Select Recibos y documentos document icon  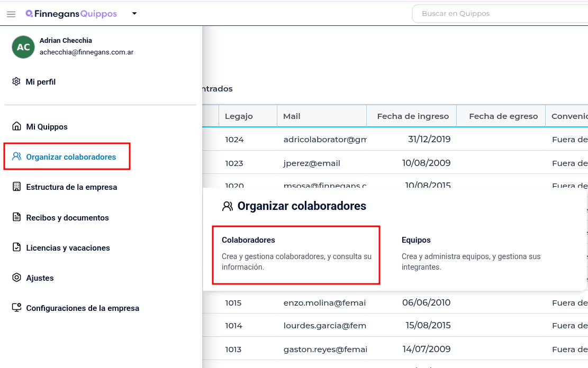16,217
